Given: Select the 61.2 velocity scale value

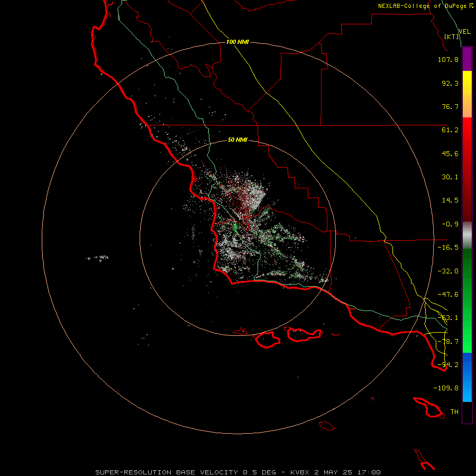Looking at the screenshot, I should [x=450, y=130].
